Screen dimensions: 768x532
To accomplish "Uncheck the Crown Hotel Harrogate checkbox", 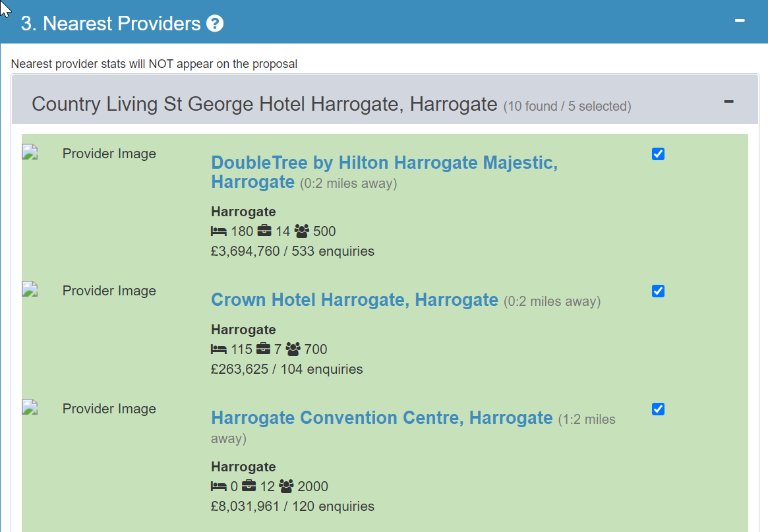I will [659, 291].
